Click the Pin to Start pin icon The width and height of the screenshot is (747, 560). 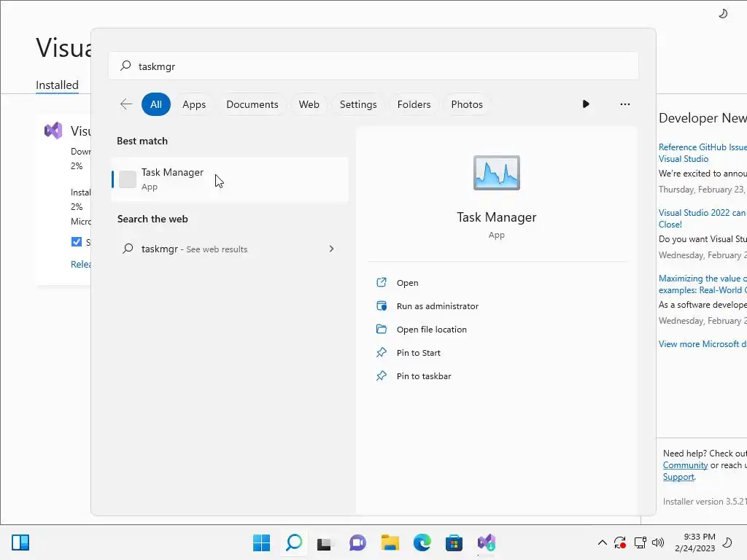click(382, 352)
